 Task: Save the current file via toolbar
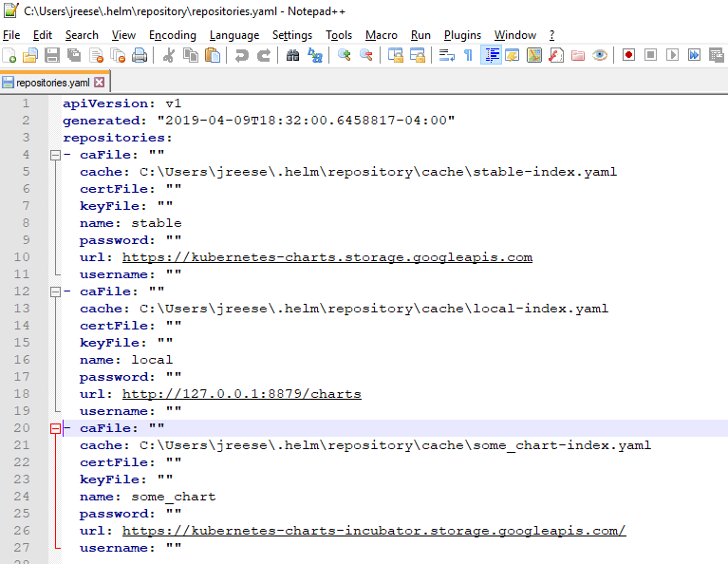(52, 55)
